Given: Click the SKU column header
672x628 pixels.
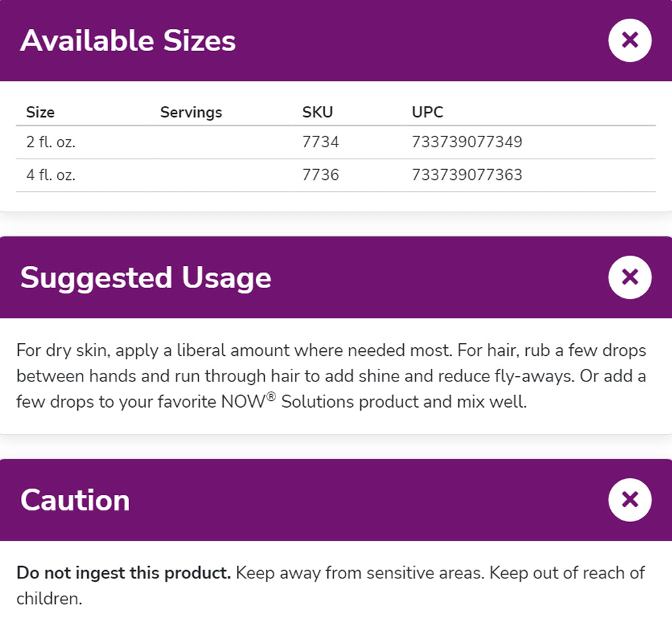Looking at the screenshot, I should [317, 112].
